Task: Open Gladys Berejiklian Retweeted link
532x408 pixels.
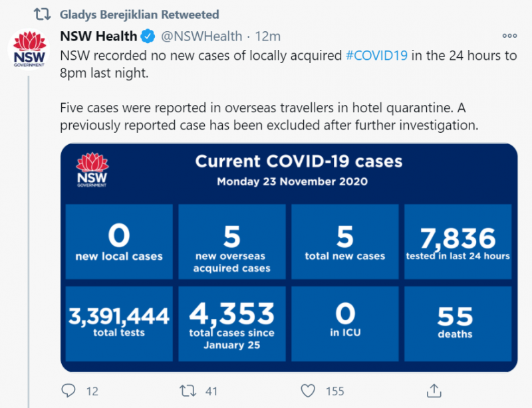Action: 140,15
